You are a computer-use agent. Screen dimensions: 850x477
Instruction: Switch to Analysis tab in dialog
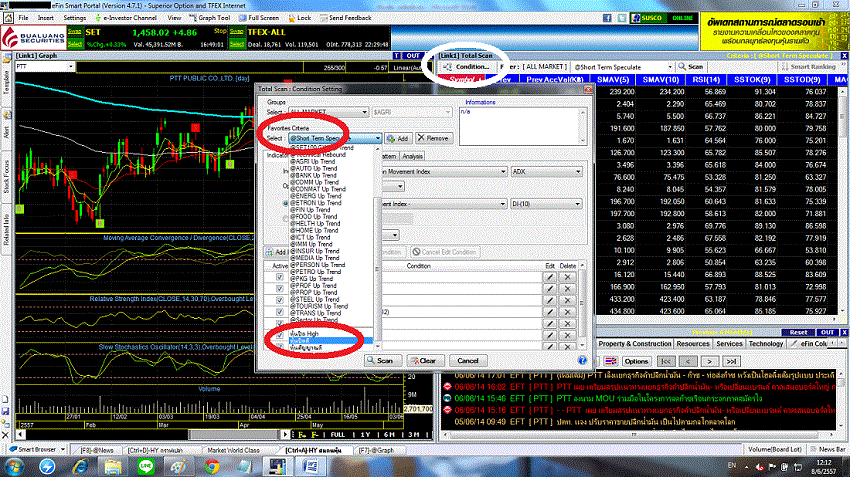coord(413,156)
